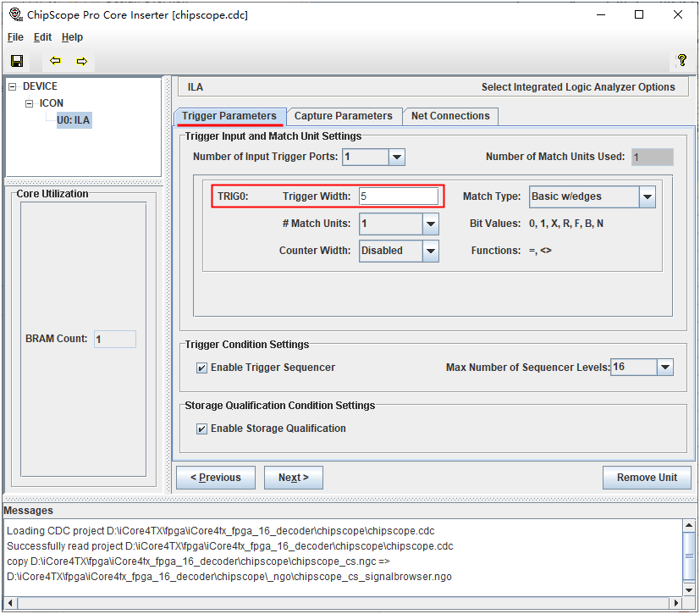Open Number of Input Trigger Ports dropdown
Viewport: 700px width, 614px height.
tap(396, 157)
